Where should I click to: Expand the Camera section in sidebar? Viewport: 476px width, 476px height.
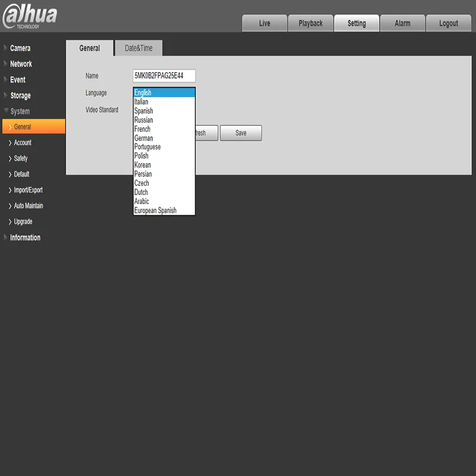(20, 48)
